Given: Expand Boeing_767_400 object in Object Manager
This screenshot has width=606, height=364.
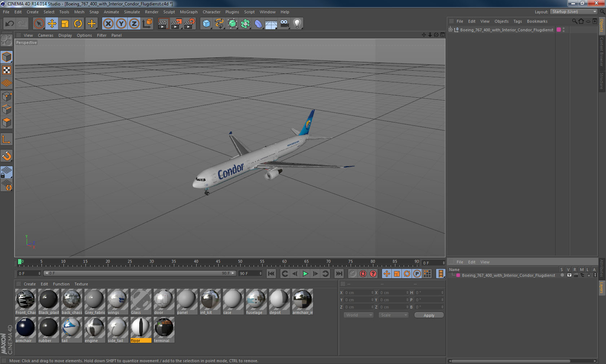Looking at the screenshot, I should [x=451, y=30].
